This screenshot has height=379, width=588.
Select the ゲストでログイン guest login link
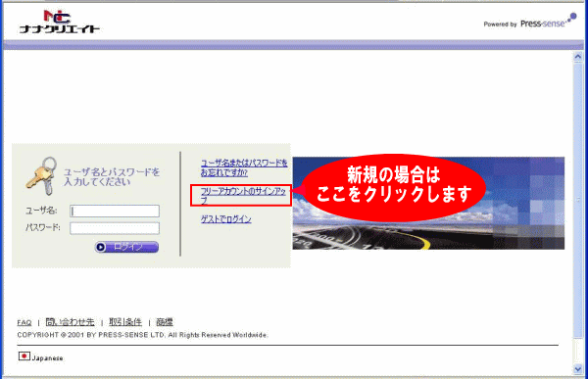(x=225, y=219)
